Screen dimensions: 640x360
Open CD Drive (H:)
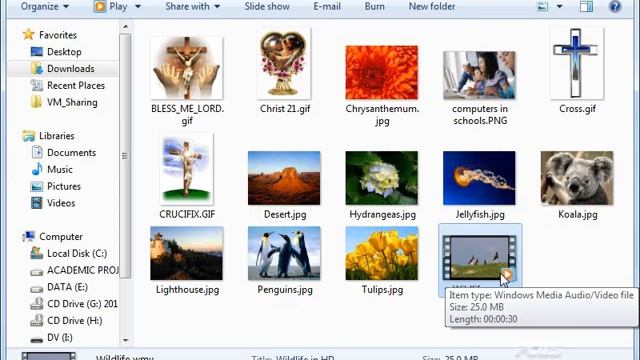tap(75, 320)
